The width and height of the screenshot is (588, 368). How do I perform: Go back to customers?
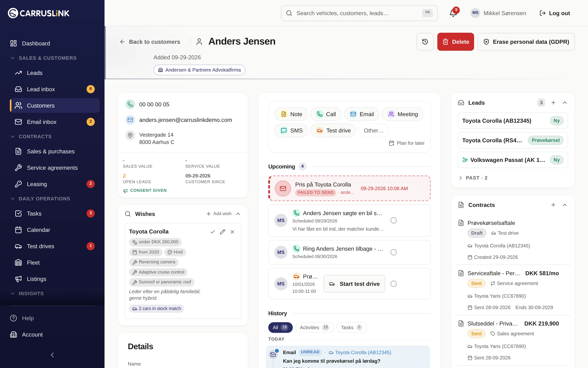[x=150, y=42]
